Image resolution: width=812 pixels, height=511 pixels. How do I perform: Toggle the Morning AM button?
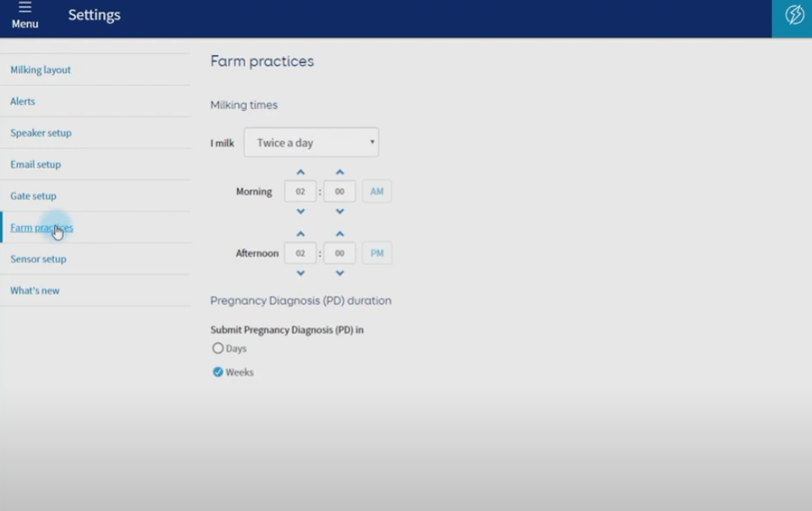coord(377,191)
